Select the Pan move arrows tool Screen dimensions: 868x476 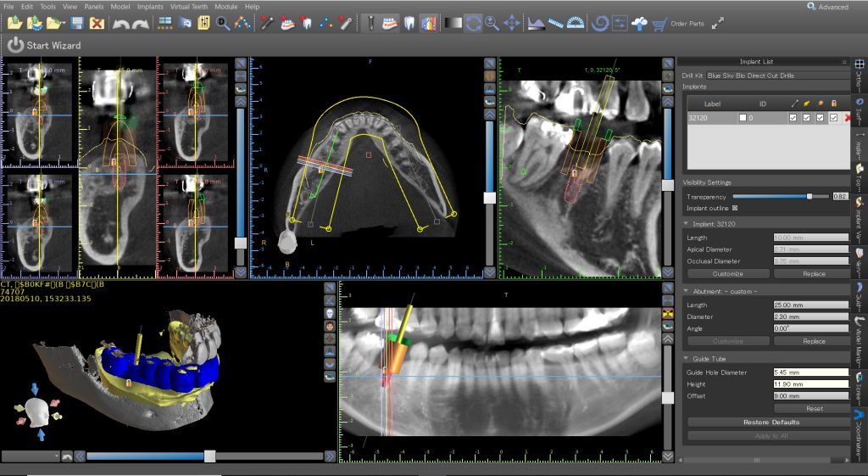[x=511, y=24]
